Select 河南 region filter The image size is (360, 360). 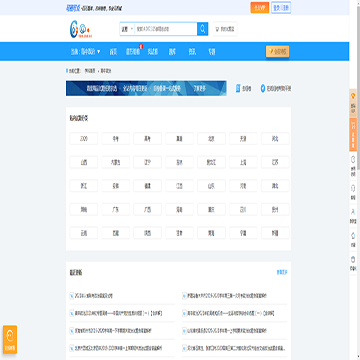(243, 186)
